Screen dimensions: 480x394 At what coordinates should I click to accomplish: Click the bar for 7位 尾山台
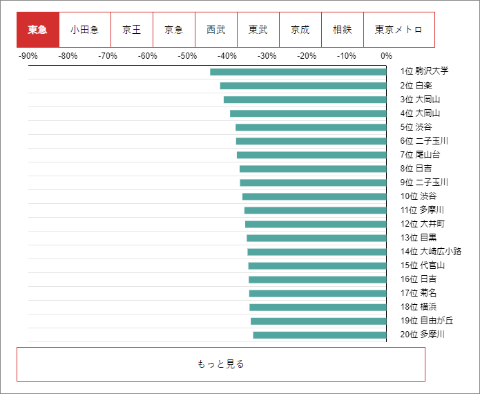point(312,155)
